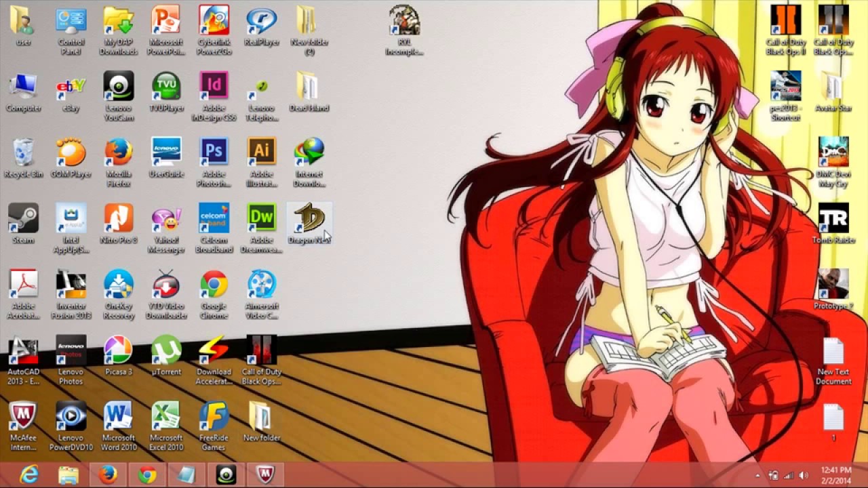The width and height of the screenshot is (868, 488).
Task: Select the µTorrent desktop icon
Action: tap(166, 356)
